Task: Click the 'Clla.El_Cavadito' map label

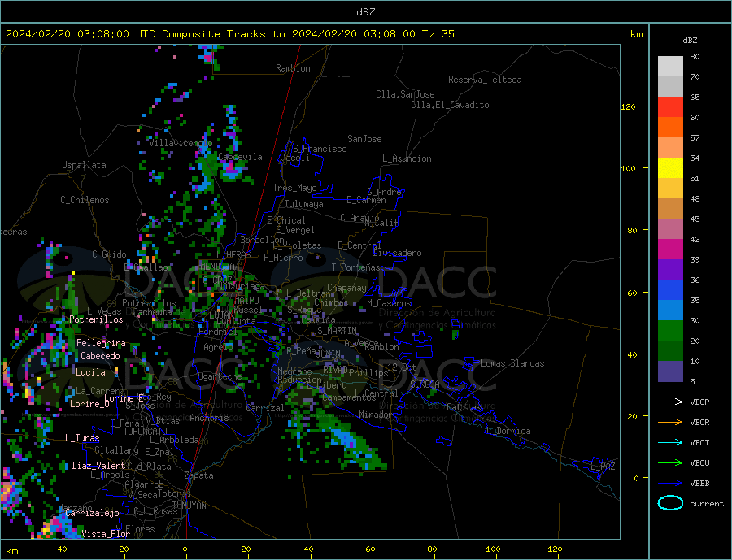Action: pyautogui.click(x=450, y=105)
